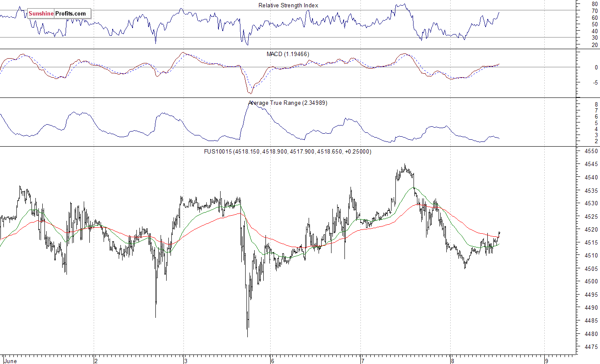
Task: Click the 4525 price axis value
Action: pos(591,217)
